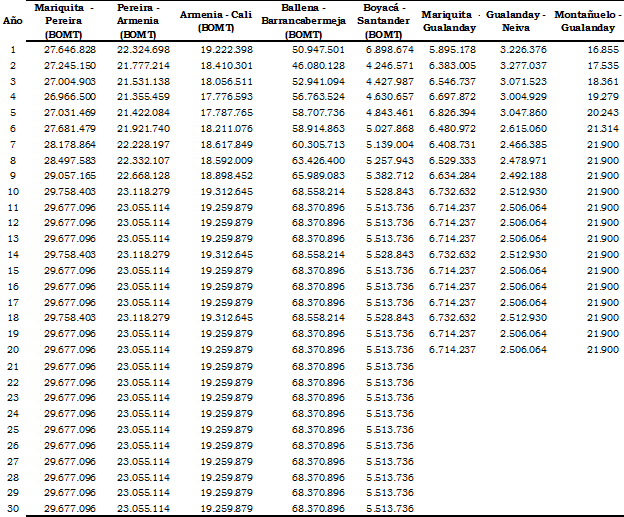
Task: Select the cell showing 20.243
Action: (602, 112)
